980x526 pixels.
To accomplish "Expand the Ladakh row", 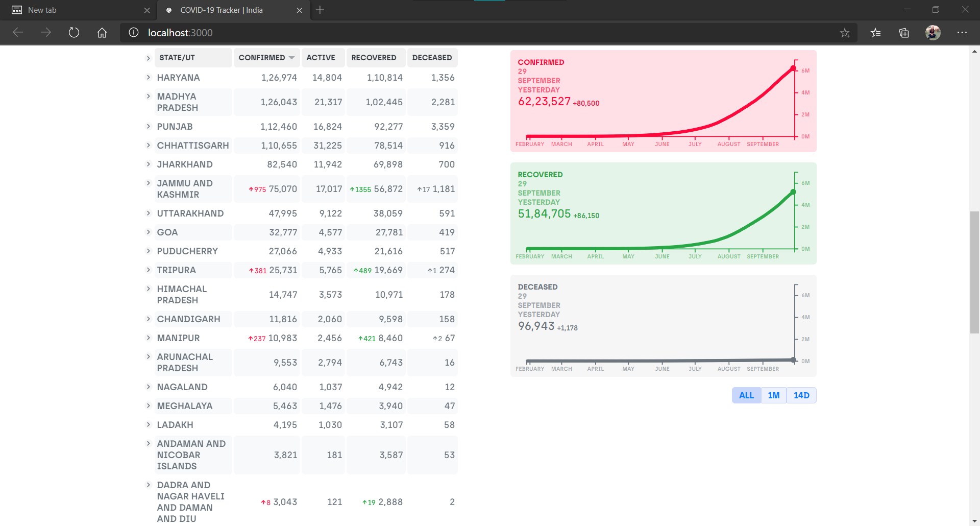I will pos(149,425).
